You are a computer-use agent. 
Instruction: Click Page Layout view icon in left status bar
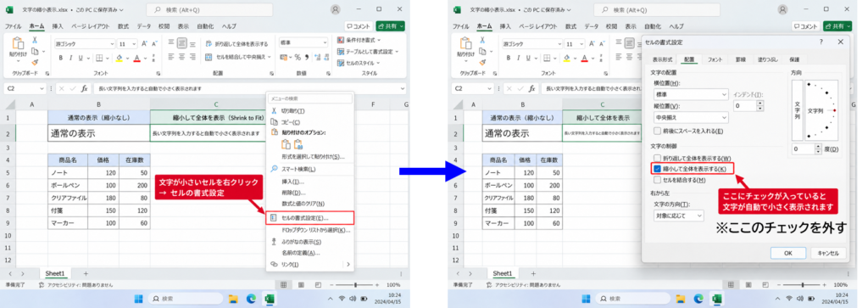pyautogui.click(x=301, y=285)
